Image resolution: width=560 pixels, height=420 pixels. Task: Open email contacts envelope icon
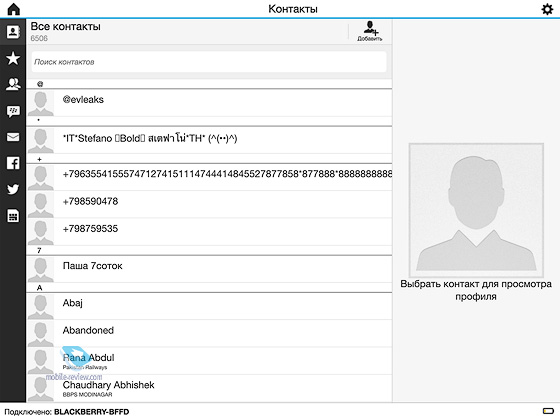(13, 137)
